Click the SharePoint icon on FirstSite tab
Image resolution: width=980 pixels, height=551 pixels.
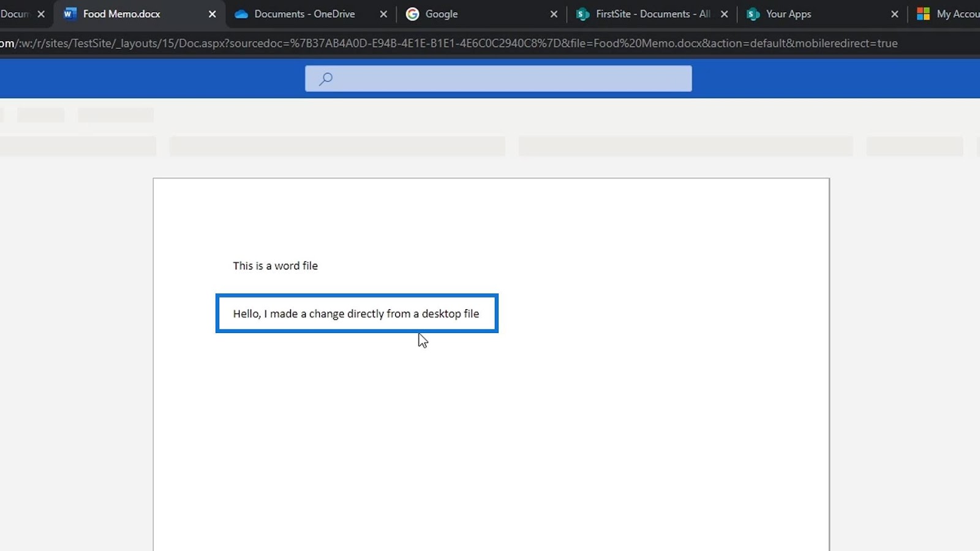[x=583, y=14]
